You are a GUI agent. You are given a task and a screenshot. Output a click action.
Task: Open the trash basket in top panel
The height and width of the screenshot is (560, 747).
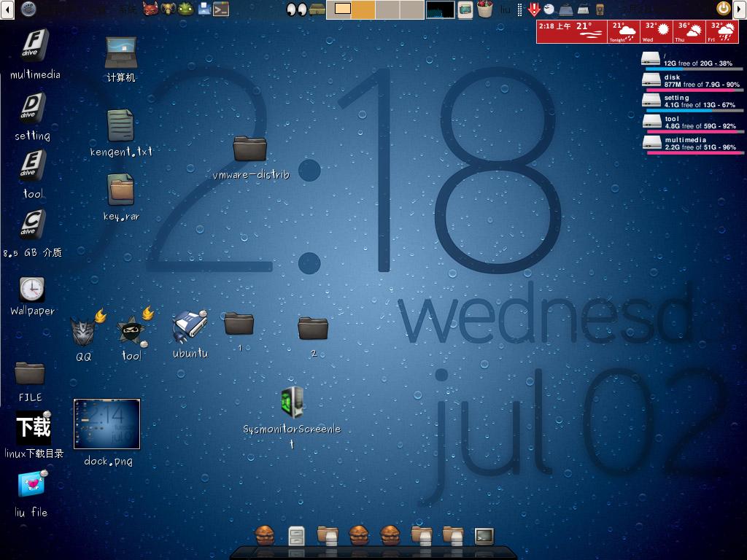click(484, 9)
